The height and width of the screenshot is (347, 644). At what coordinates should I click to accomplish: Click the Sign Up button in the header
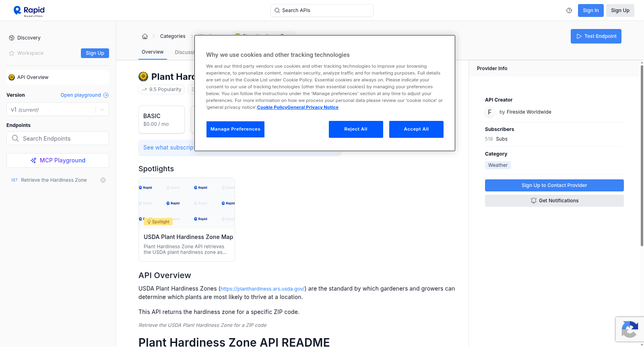click(620, 10)
